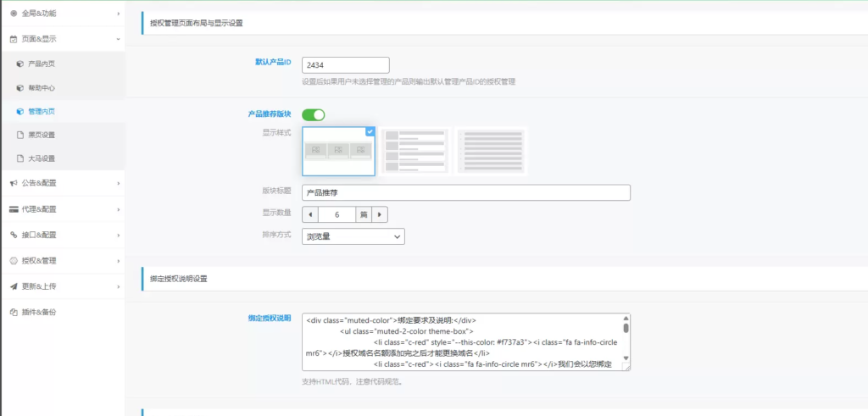This screenshot has width=868, height=416.
Task: Click the 版块标题 产品推荐 input field
Action: coord(466,192)
